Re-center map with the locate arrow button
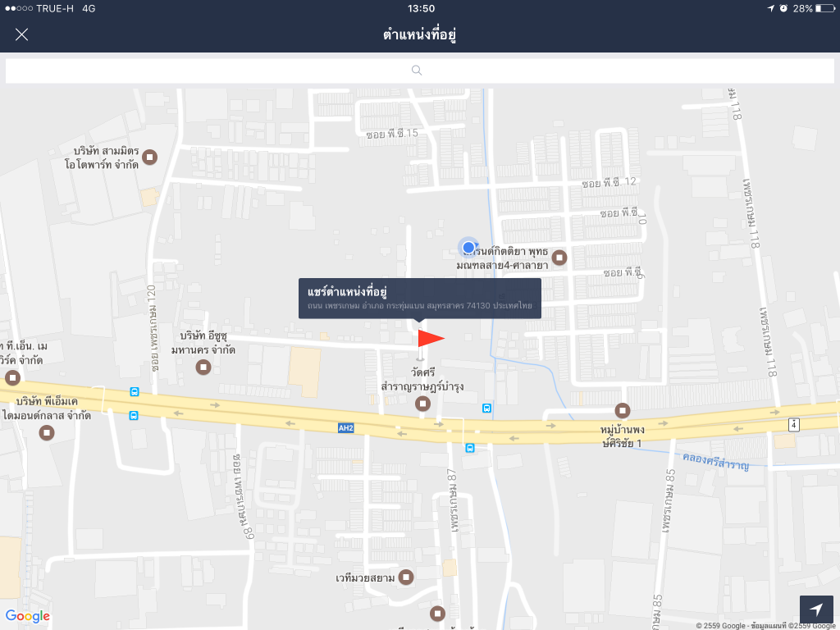Screen dimensions: 840x630 816,609
